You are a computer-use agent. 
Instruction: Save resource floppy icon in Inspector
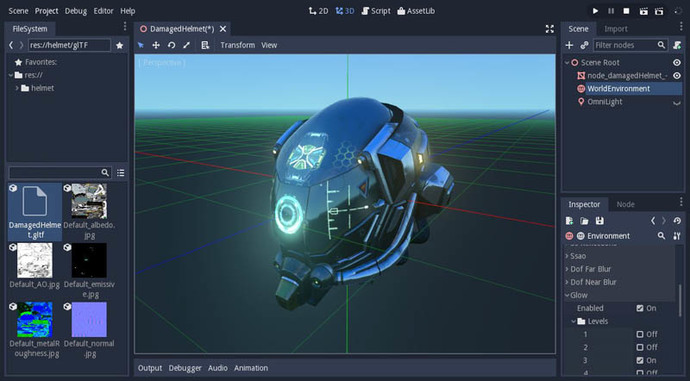[x=599, y=221]
